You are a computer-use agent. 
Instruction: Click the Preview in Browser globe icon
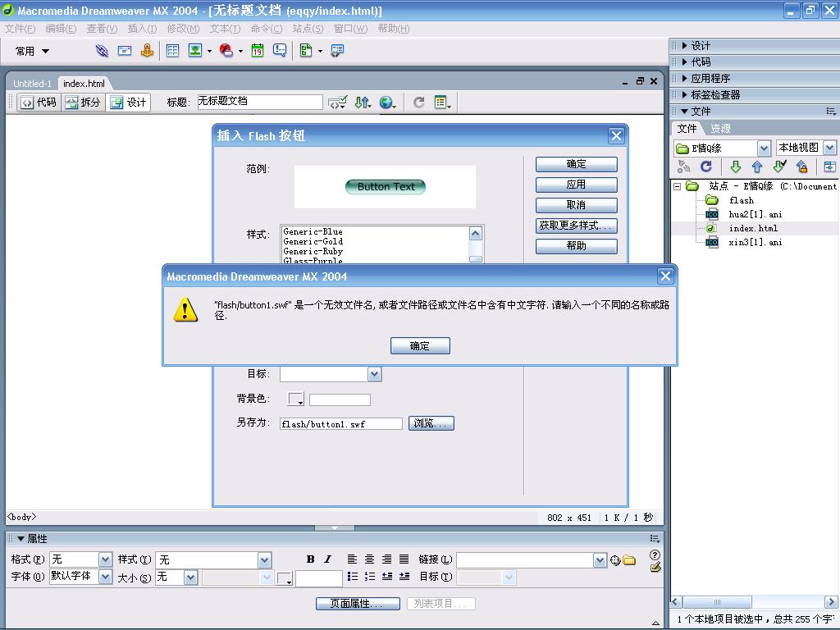tap(387, 102)
